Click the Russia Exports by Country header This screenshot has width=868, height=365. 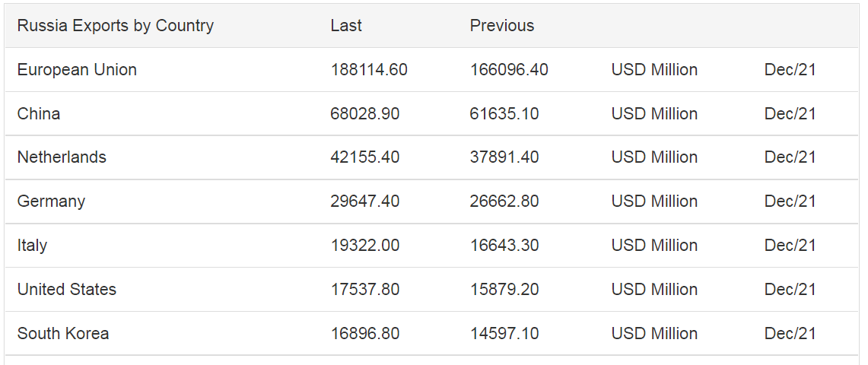coord(115,26)
